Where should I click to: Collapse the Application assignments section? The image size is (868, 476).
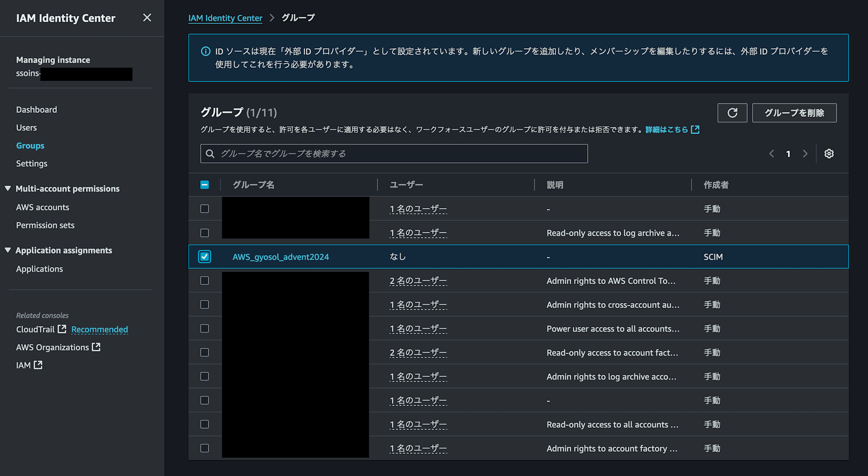(8, 250)
